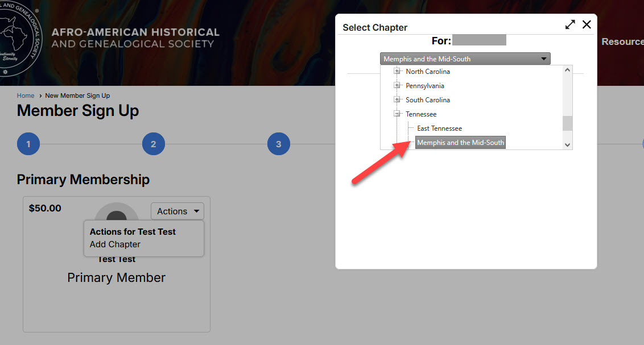Viewport: 644px width, 345px height.
Task: Expand the North Carolina tree node
Action: (397, 72)
